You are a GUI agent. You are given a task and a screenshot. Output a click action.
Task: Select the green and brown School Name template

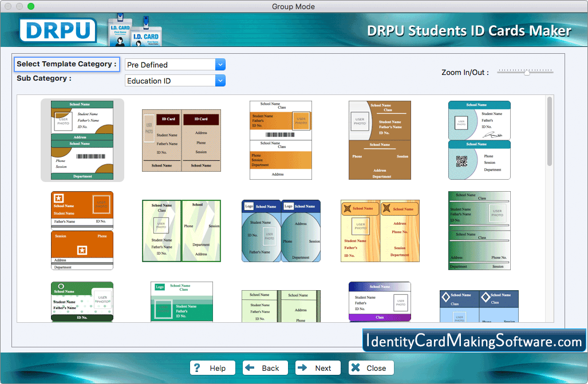click(82, 140)
